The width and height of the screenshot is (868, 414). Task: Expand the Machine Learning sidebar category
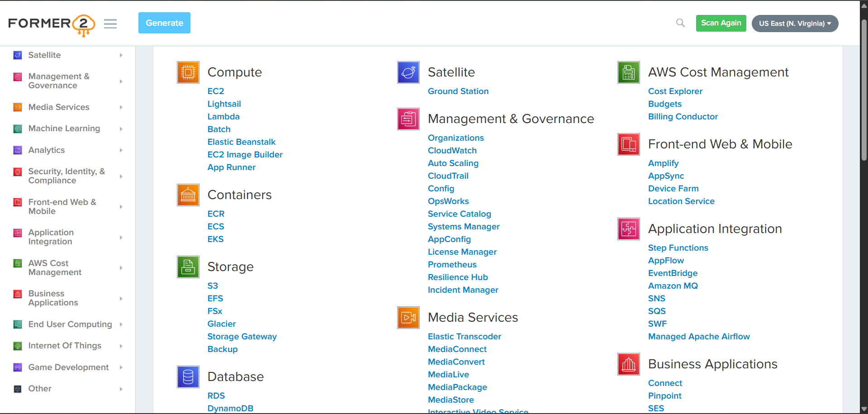click(x=64, y=128)
